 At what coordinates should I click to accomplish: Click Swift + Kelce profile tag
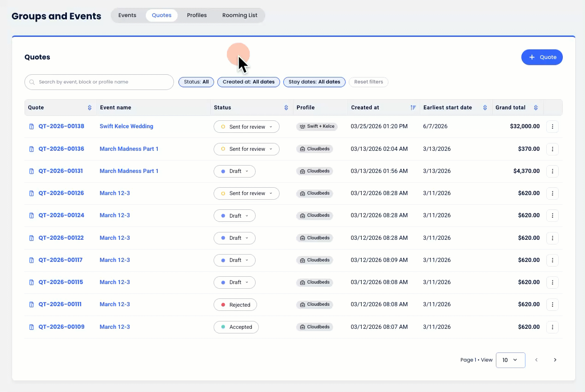pyautogui.click(x=316, y=126)
